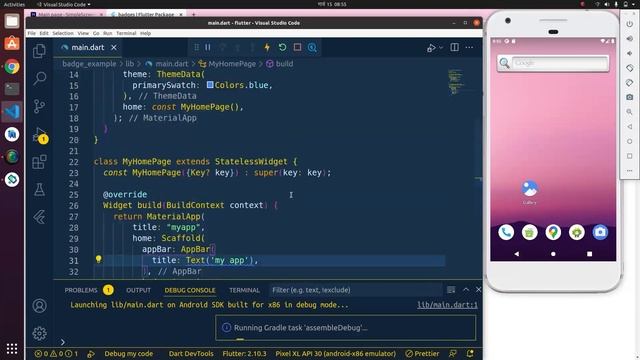Show Applications grid in Ubuntu dock
Image resolution: width=640 pixels, height=360 pixels.
(12, 348)
